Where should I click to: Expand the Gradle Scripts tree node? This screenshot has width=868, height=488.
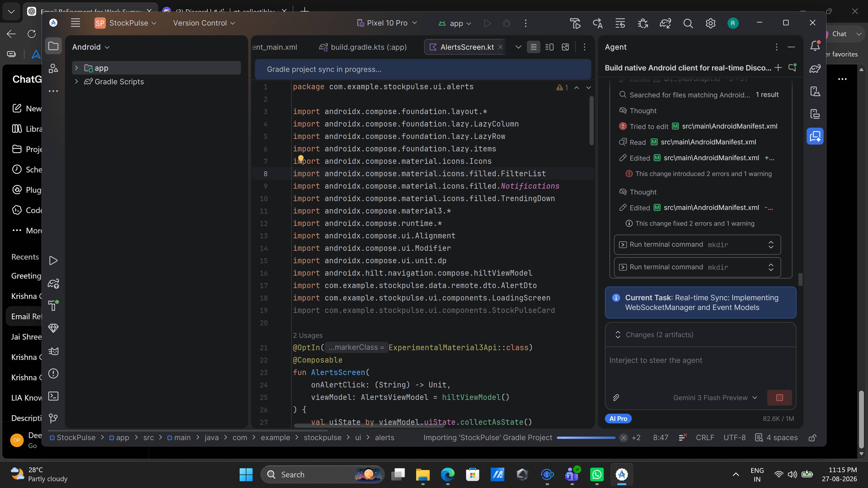point(76,82)
